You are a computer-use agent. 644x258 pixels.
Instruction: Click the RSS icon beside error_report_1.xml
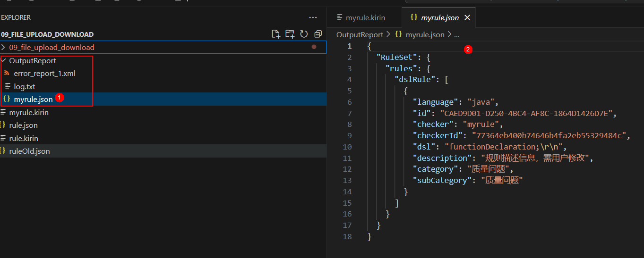coord(7,74)
